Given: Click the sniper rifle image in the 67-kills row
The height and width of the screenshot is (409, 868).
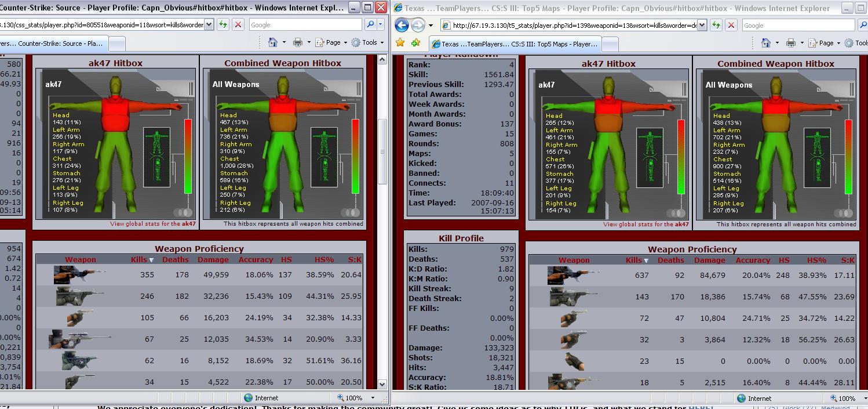Looking at the screenshot, I should [80, 339].
